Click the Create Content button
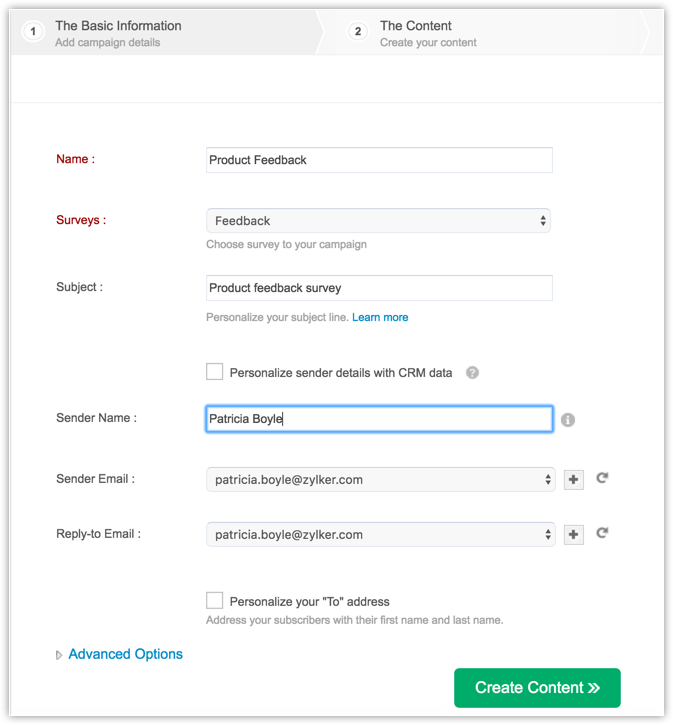 (537, 688)
